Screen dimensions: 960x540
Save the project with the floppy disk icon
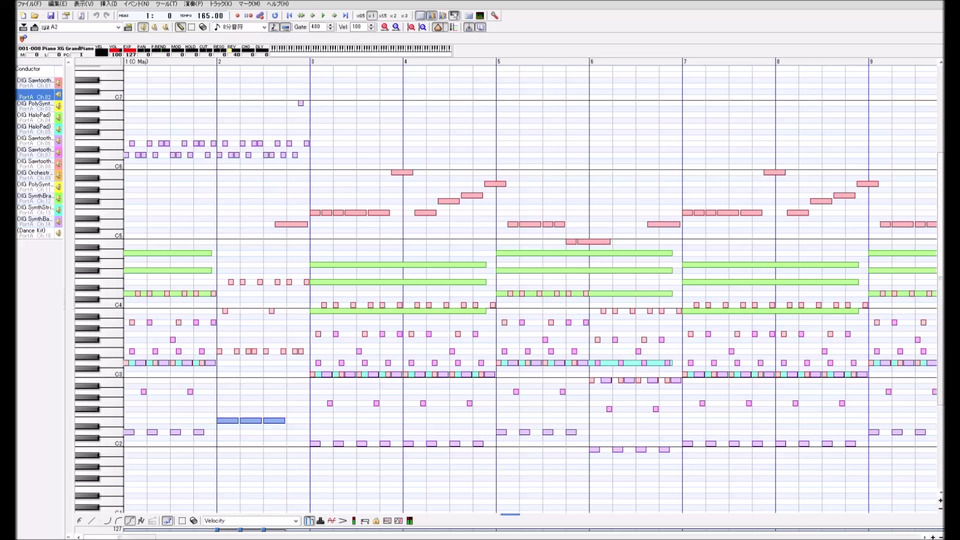tap(51, 15)
